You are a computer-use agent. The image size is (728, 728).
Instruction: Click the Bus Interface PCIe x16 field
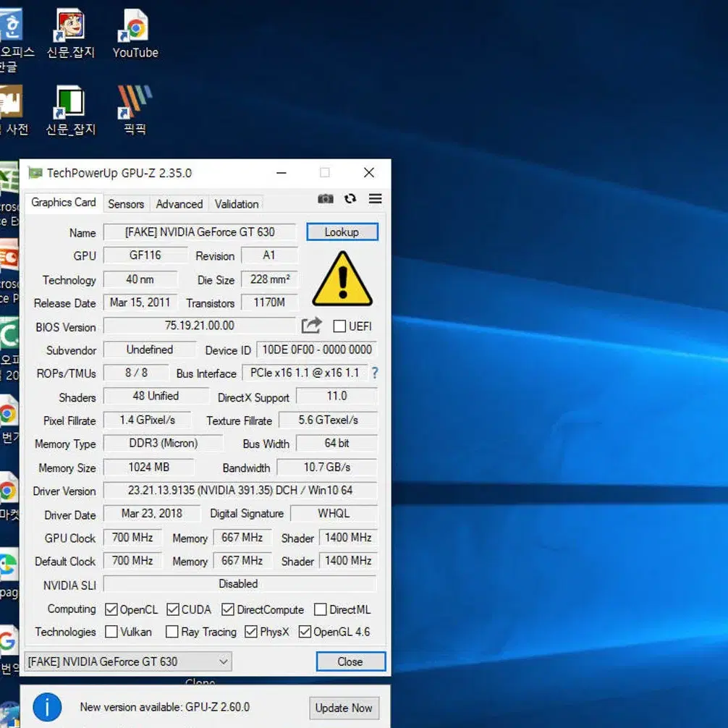305,373
